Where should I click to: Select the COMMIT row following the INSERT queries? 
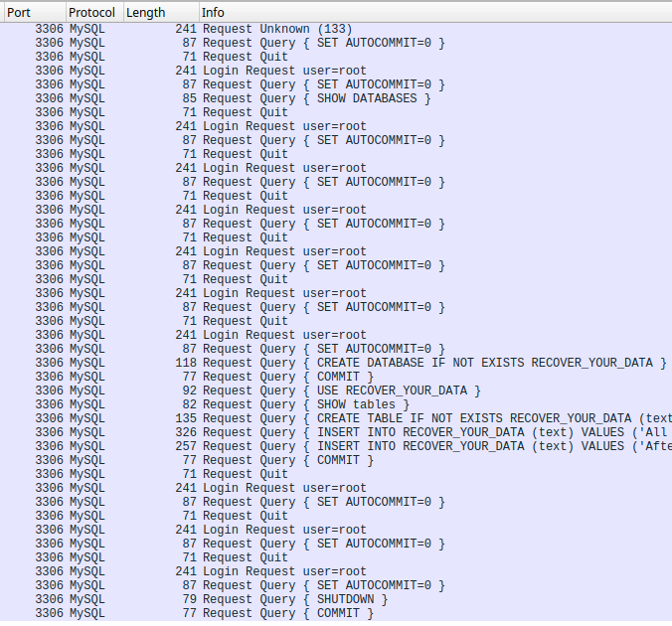click(x=287, y=460)
